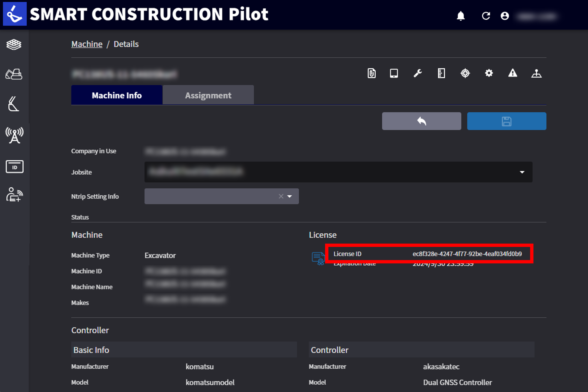Click the Machine breadcrumb link
This screenshot has width=588, height=392.
click(87, 44)
